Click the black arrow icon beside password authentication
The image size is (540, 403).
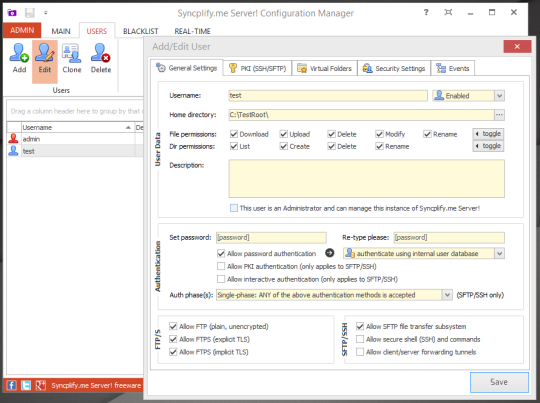coord(330,253)
